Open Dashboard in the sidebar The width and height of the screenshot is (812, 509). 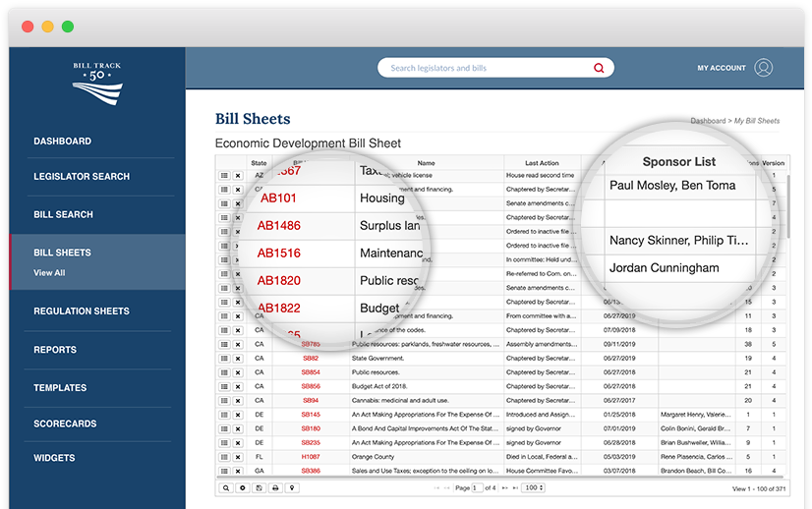pos(63,141)
